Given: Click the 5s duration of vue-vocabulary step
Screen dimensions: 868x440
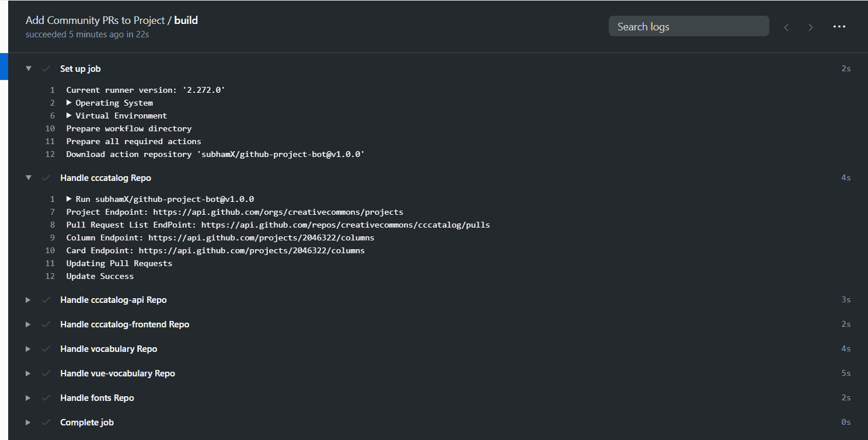Looking at the screenshot, I should click(x=846, y=373).
